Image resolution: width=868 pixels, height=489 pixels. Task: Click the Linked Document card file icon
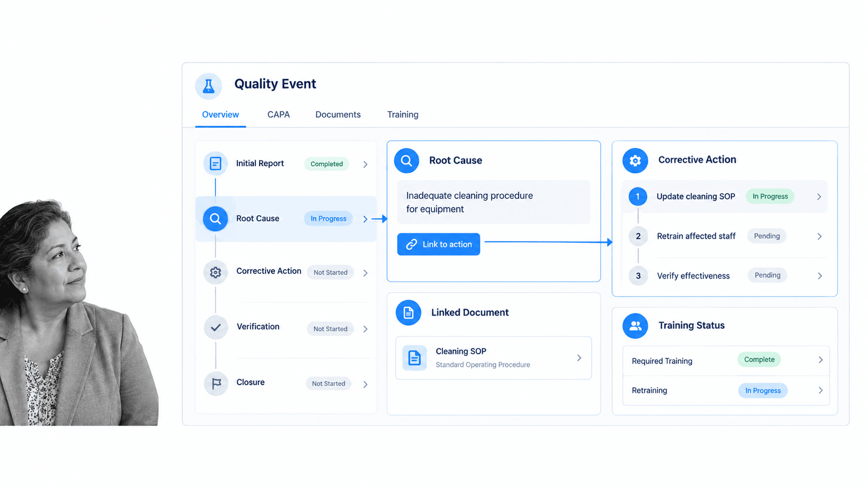point(409,313)
